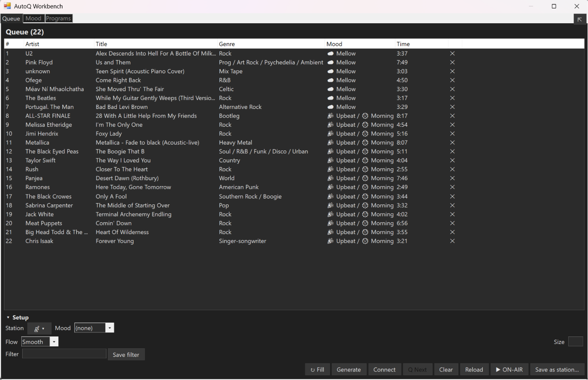Close the AutoQ Workbench window
588x380 pixels.
tap(577, 6)
